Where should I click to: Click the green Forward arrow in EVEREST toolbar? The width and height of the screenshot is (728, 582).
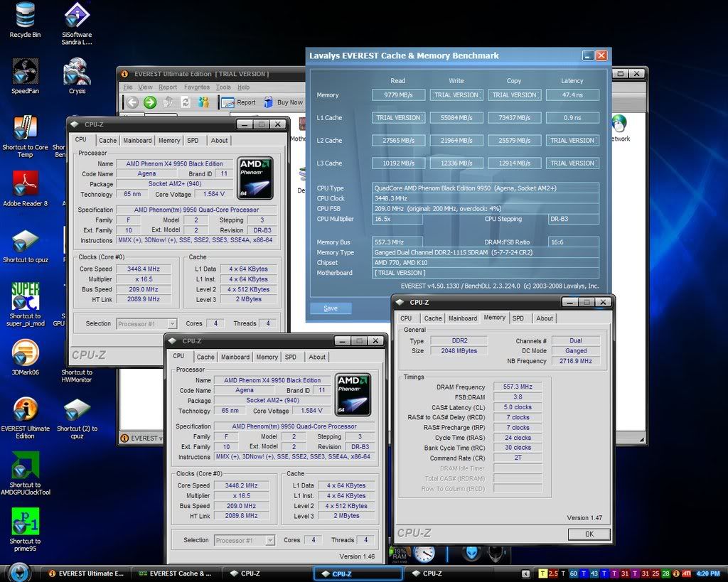(150, 102)
